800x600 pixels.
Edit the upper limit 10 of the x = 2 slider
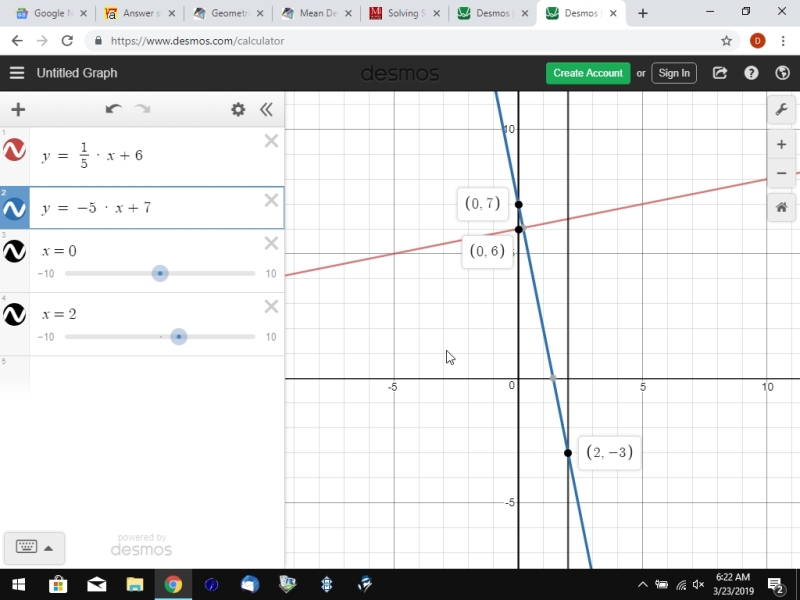pyautogui.click(x=271, y=337)
